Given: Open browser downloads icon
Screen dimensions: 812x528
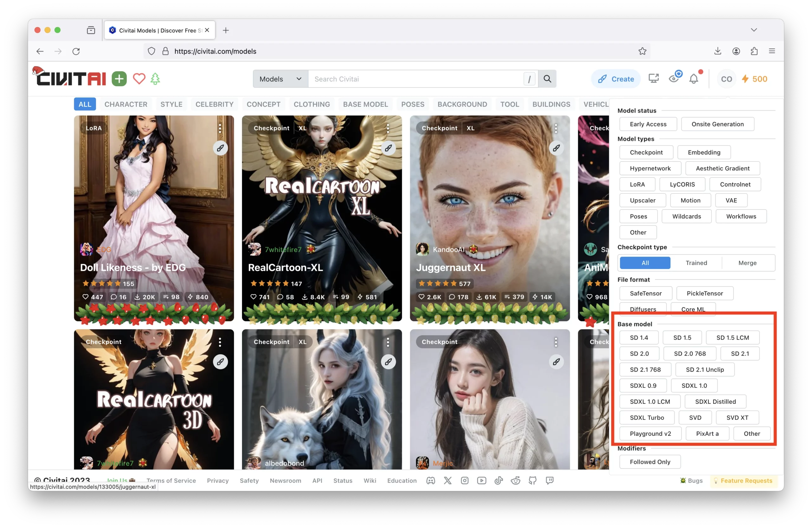Looking at the screenshot, I should click(x=718, y=51).
